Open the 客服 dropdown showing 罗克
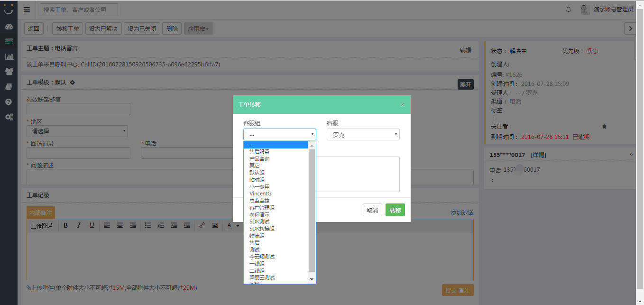Viewport: 644px width, 305px height. 363,135
